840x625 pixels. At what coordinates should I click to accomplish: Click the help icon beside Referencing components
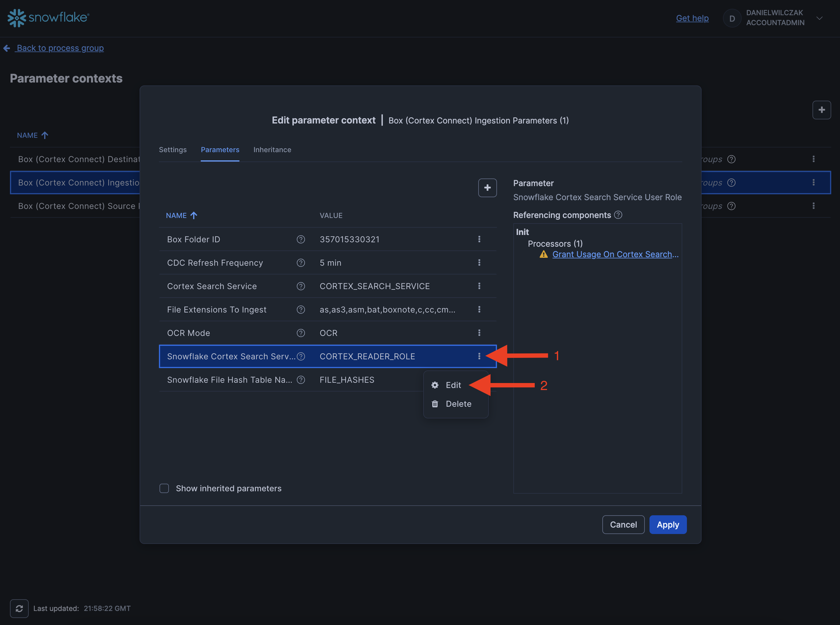pyautogui.click(x=618, y=215)
